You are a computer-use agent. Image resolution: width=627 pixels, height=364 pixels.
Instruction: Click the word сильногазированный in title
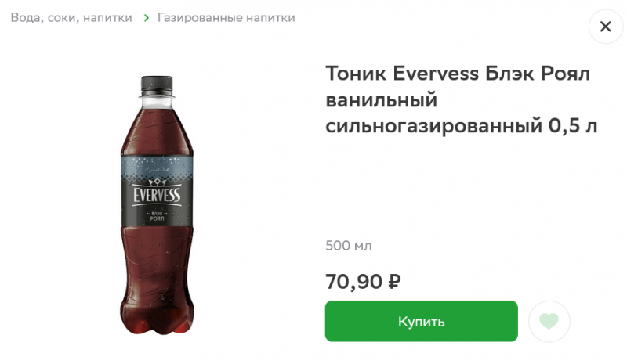[434, 126]
